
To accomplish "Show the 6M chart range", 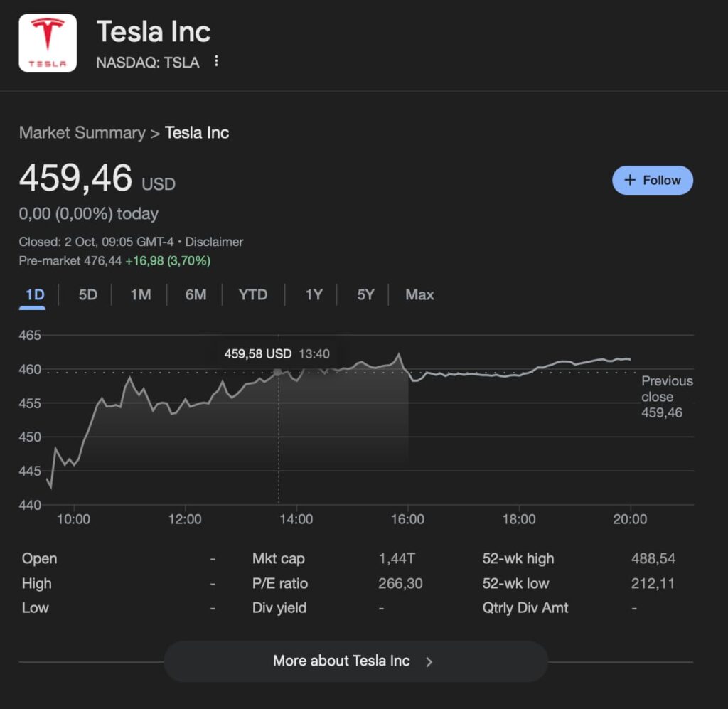I will point(196,295).
